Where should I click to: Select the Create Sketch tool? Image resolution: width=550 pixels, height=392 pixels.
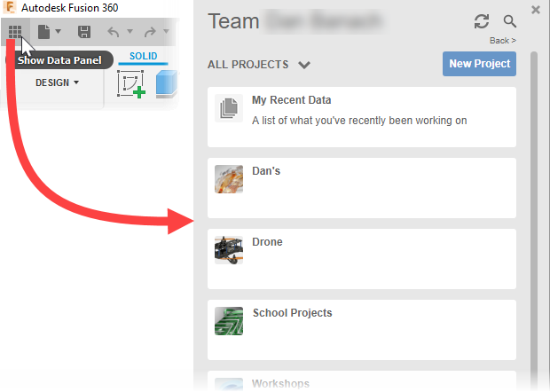[131, 85]
